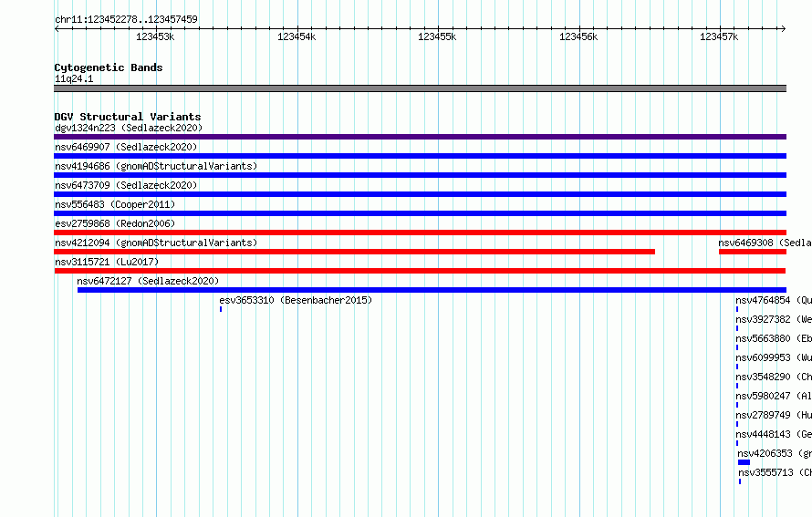Open the nsv3555713 variant label

click(x=776, y=472)
